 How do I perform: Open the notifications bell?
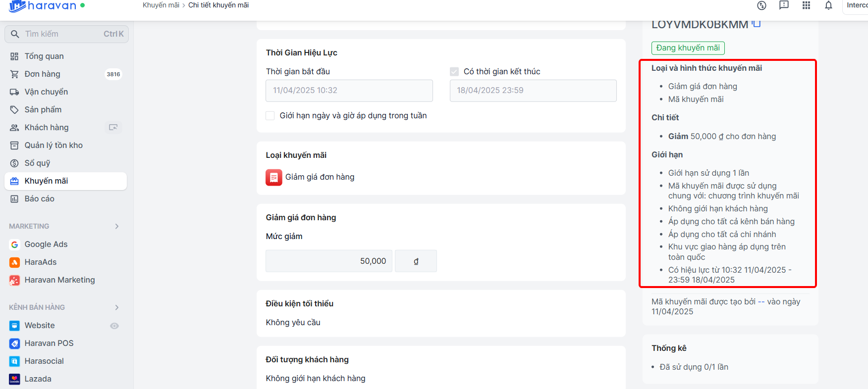828,5
